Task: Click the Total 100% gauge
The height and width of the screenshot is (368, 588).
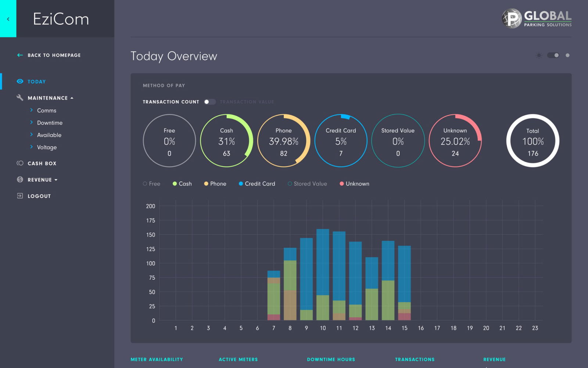Action: [533, 141]
